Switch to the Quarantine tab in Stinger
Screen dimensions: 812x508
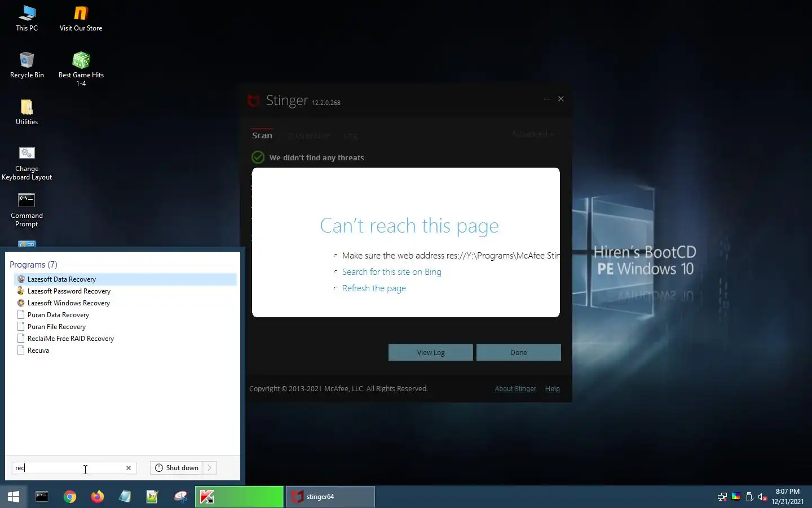click(x=309, y=135)
